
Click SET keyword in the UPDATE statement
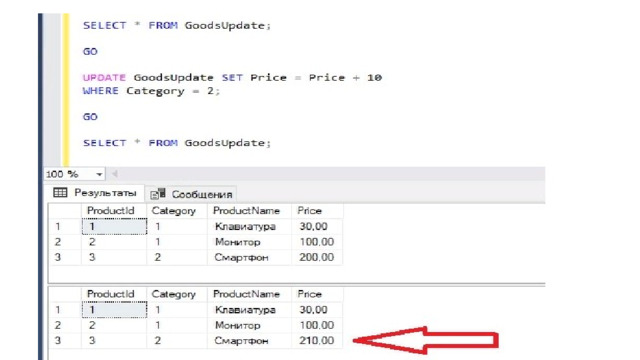tap(232, 78)
